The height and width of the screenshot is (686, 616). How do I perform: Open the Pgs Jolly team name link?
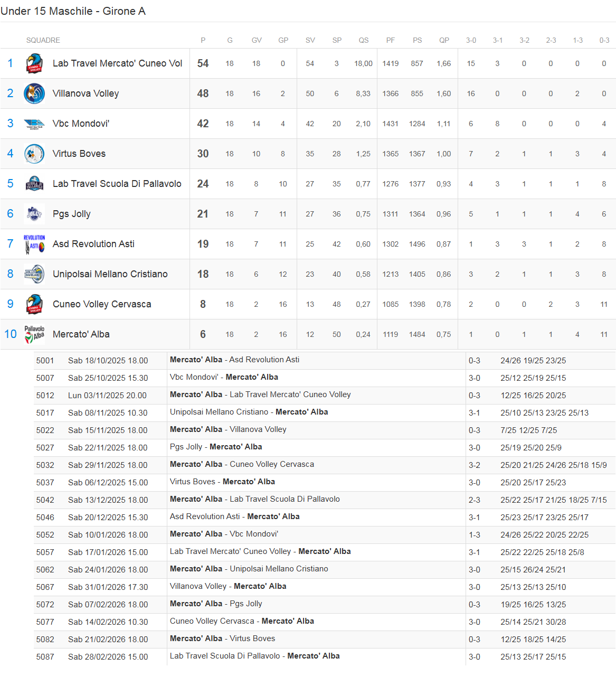[x=72, y=214]
